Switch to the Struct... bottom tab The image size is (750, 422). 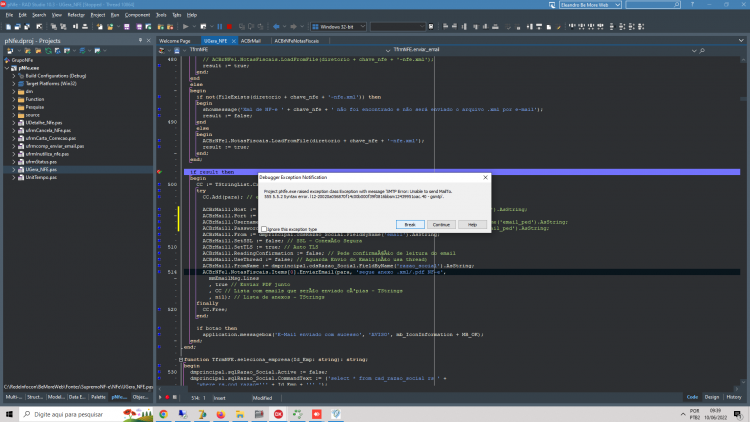click(x=35, y=397)
